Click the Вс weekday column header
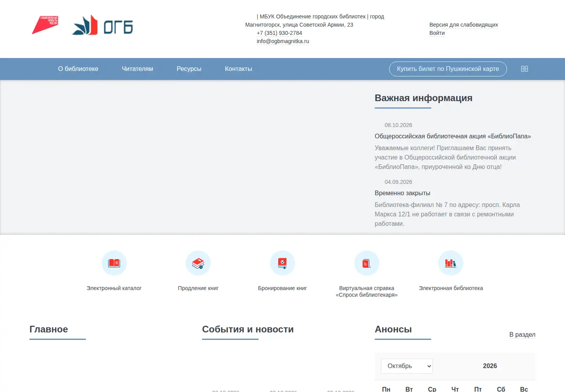This screenshot has width=565, height=392. point(524,389)
